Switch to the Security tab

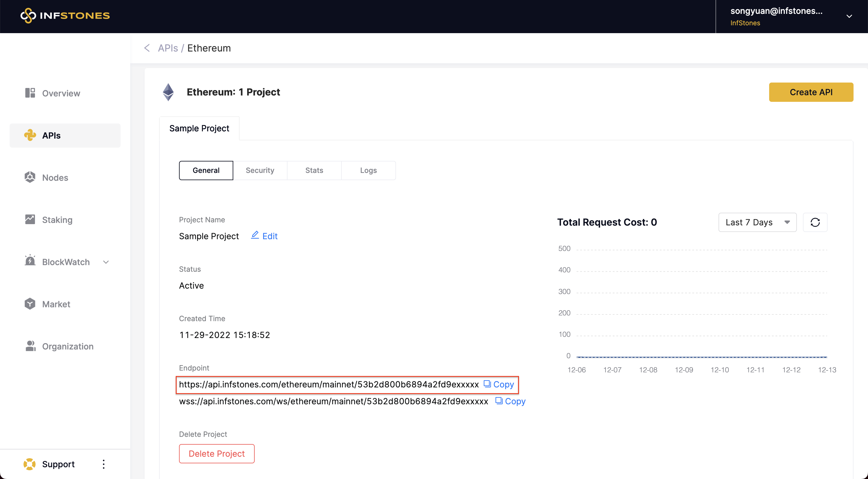(260, 171)
